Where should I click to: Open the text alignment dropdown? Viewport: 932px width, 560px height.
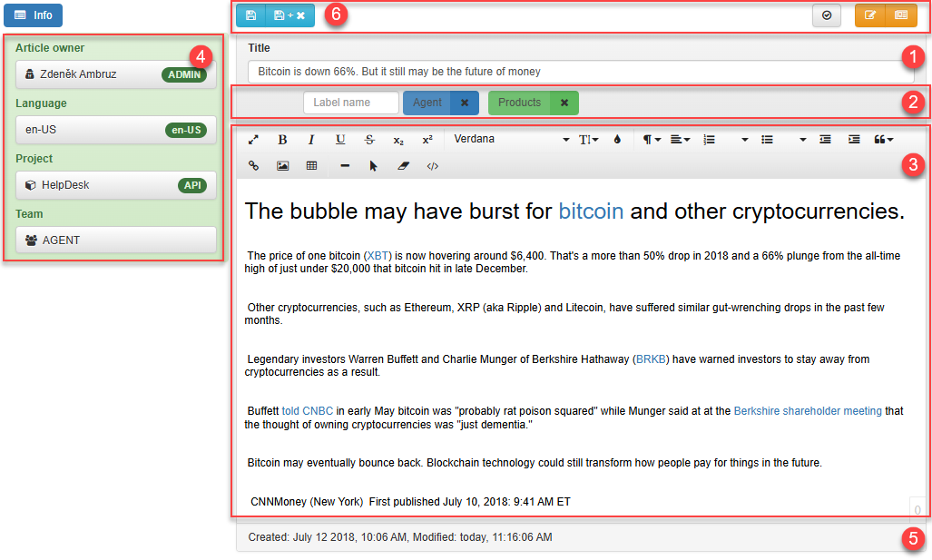pos(680,140)
